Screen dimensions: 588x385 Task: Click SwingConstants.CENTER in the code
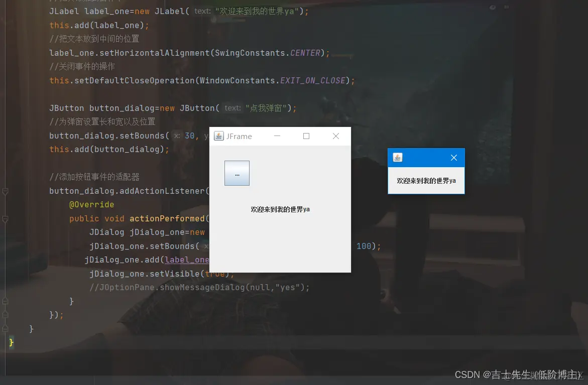pyautogui.click(x=267, y=53)
